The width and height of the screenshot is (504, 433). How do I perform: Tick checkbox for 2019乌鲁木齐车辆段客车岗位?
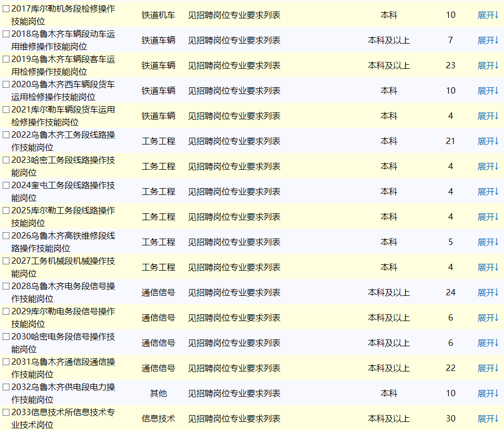pos(6,59)
